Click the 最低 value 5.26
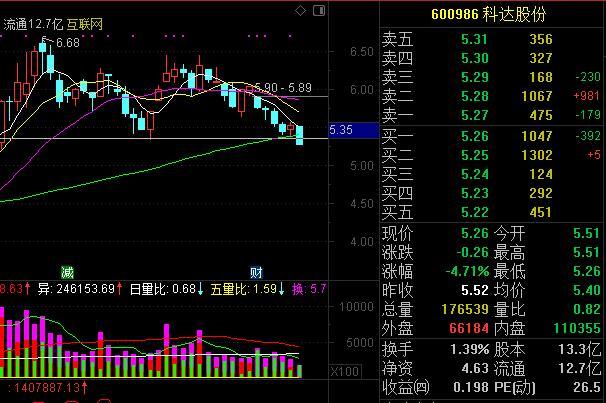606x403 pixels. 587,271
